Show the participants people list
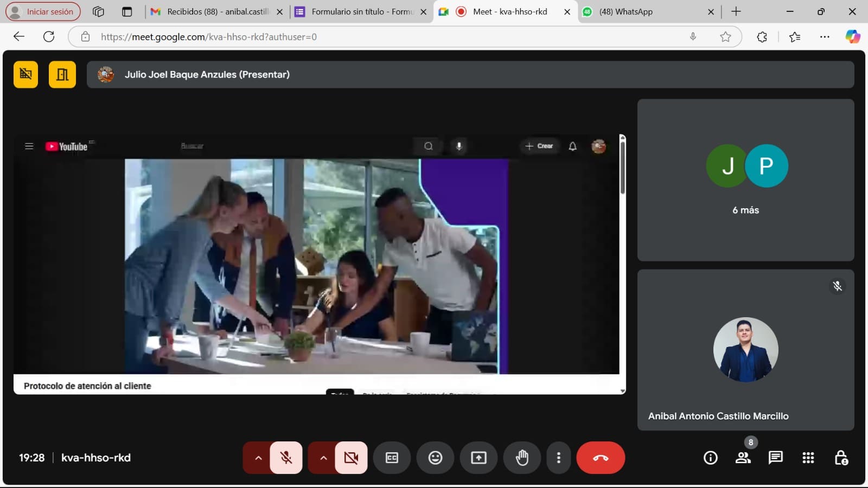Image resolution: width=868 pixels, height=488 pixels. tap(743, 458)
